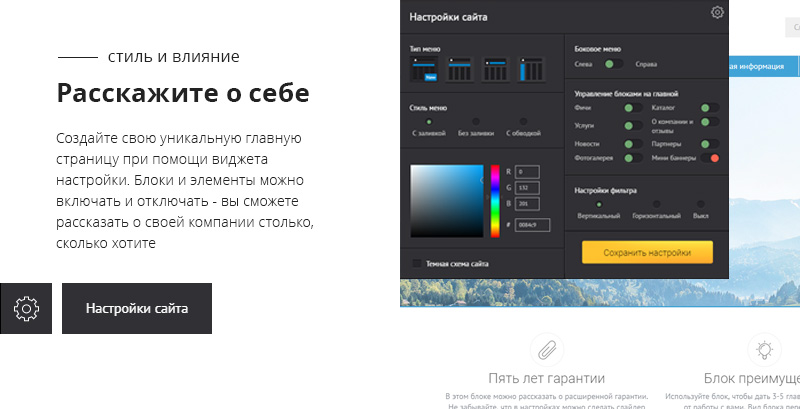The width and height of the screenshot is (800, 409).
Task: Select the Горизонтальный filter option
Action: coord(656,204)
